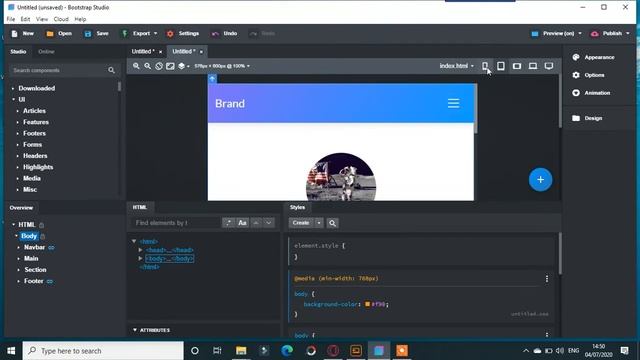640x360 pixels.
Task: Switch to the Online components tab
Action: (x=46, y=51)
